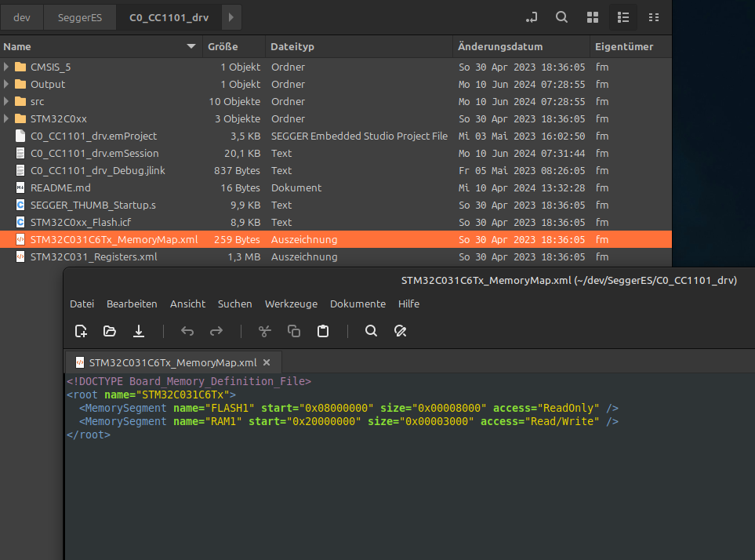Image resolution: width=755 pixels, height=560 pixels.
Task: Click the save document download-arrow icon
Action: click(139, 331)
